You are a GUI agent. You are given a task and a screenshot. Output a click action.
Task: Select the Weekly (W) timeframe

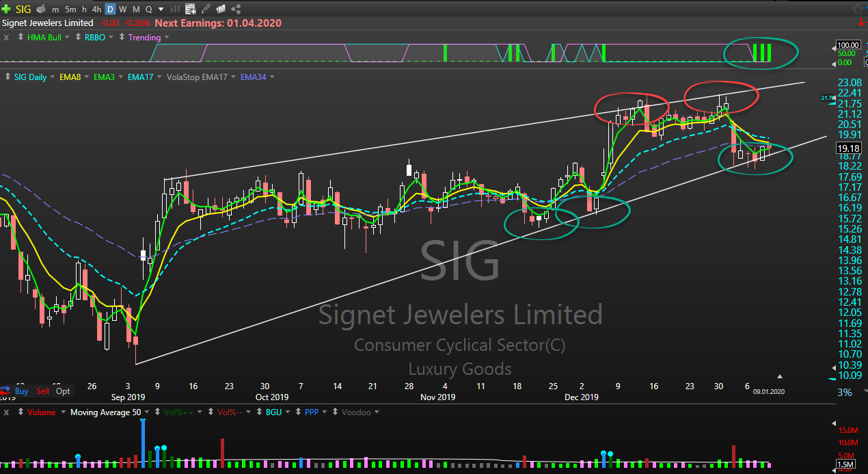pyautogui.click(x=122, y=10)
